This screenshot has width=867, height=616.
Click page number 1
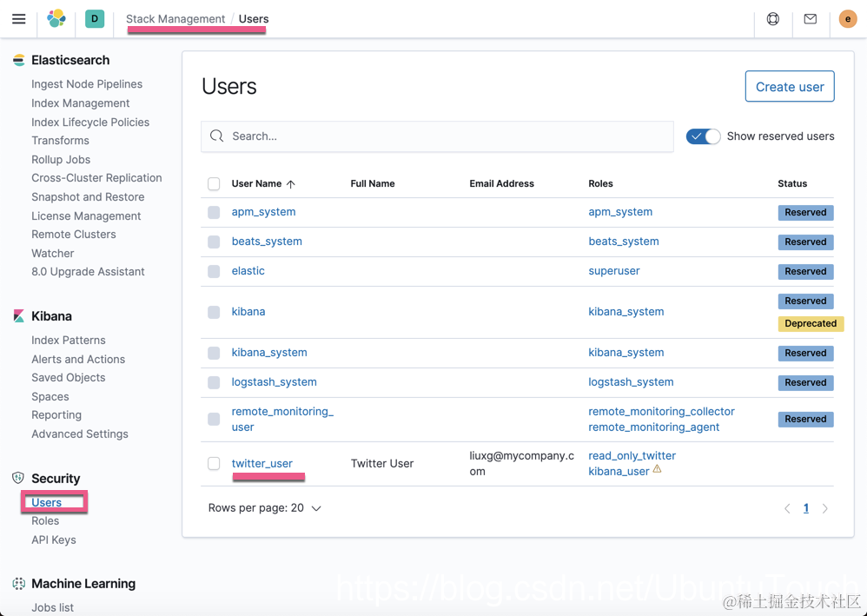tap(806, 508)
